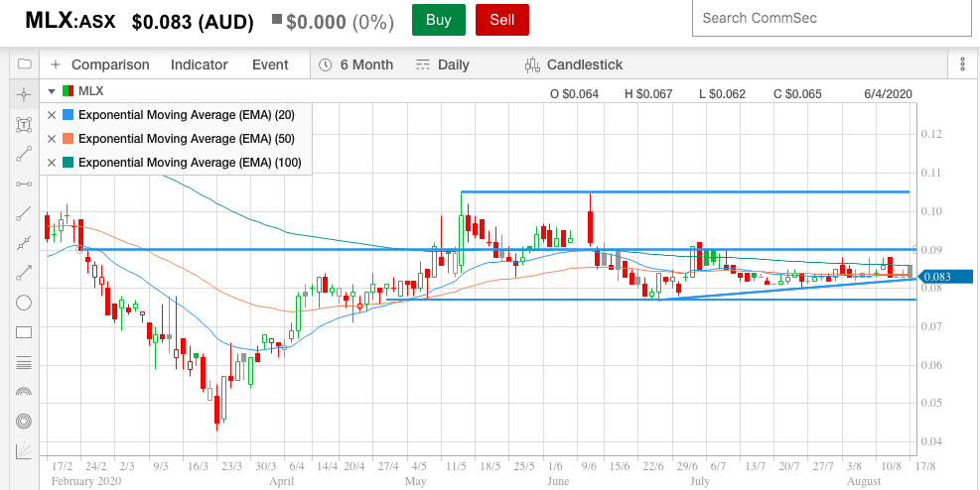Select the Fibonacci arcs tool
Viewport: 980px width, 490px height.
(24, 392)
